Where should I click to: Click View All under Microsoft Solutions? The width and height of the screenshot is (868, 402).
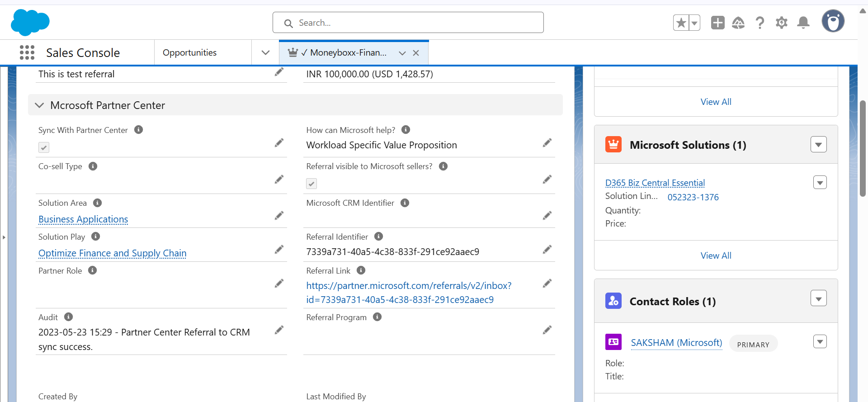click(716, 255)
